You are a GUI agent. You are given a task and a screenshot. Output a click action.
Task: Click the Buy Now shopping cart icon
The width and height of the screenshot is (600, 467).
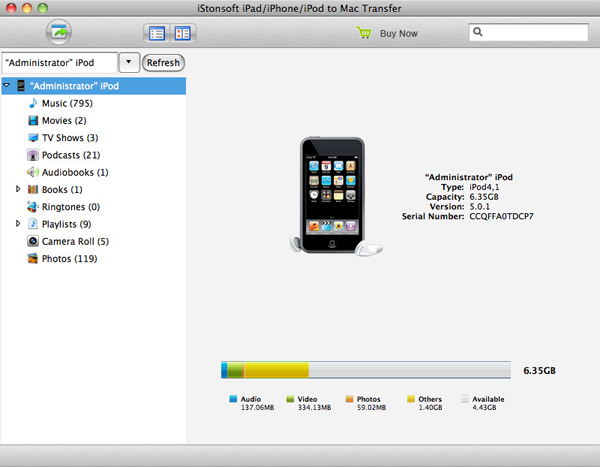[365, 33]
